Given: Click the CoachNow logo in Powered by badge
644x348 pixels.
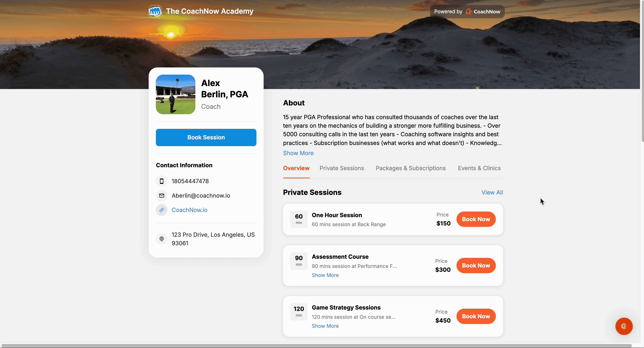Looking at the screenshot, I should (483, 11).
